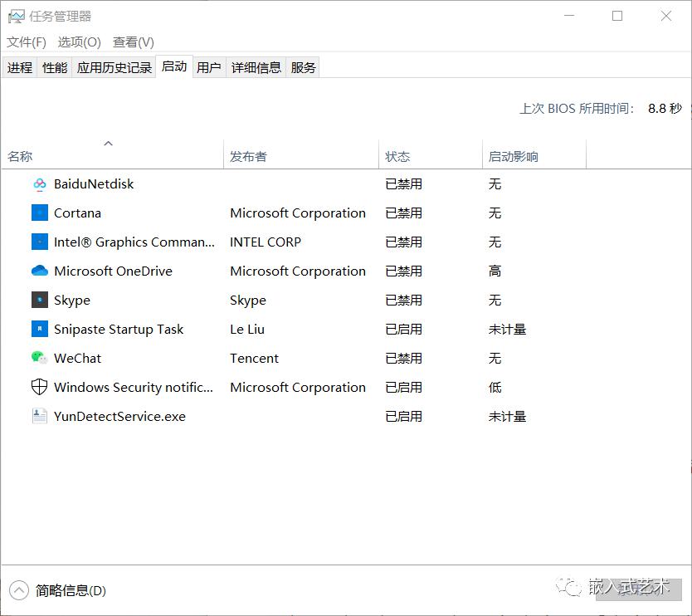Open the 选项(O) menu
This screenshot has width=692, height=616.
pos(79,42)
